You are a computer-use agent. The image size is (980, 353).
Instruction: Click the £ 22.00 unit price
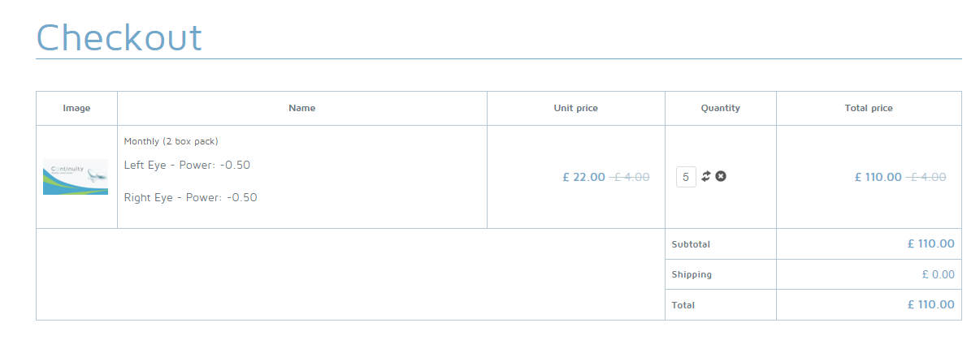pyautogui.click(x=583, y=177)
